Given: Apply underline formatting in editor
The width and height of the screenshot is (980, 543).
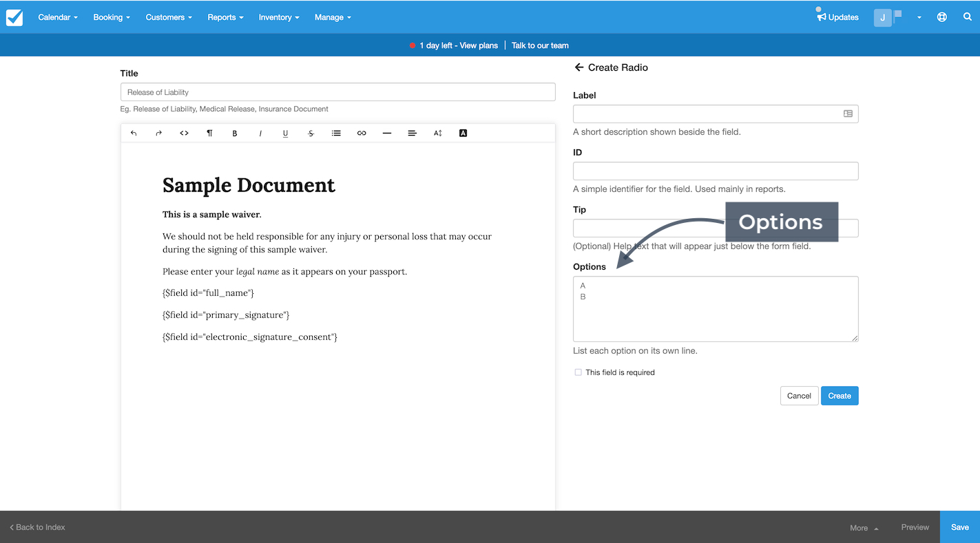Looking at the screenshot, I should click(x=286, y=133).
